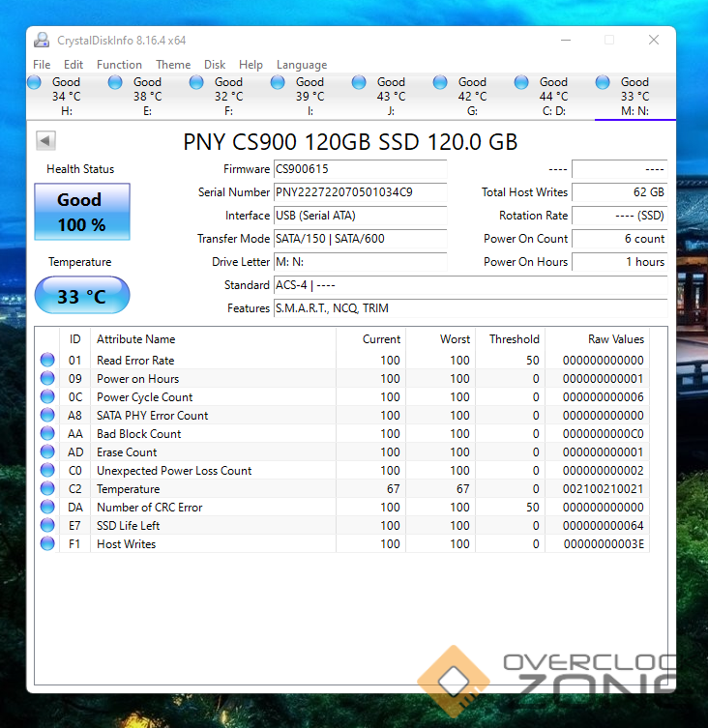Select the G: drive status orb
The image size is (708, 728).
tap(440, 82)
